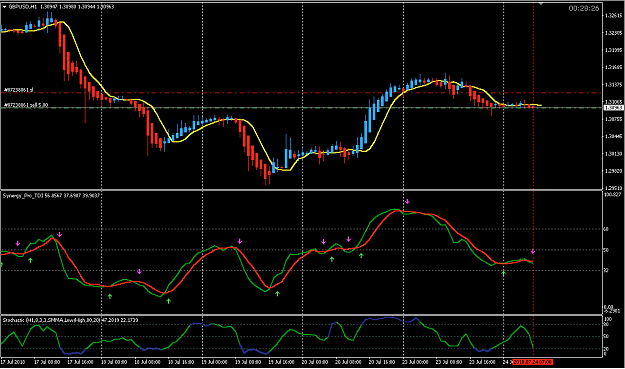Click the 100 level label on Stochastic scale
625x369 pixels.
(x=609, y=320)
